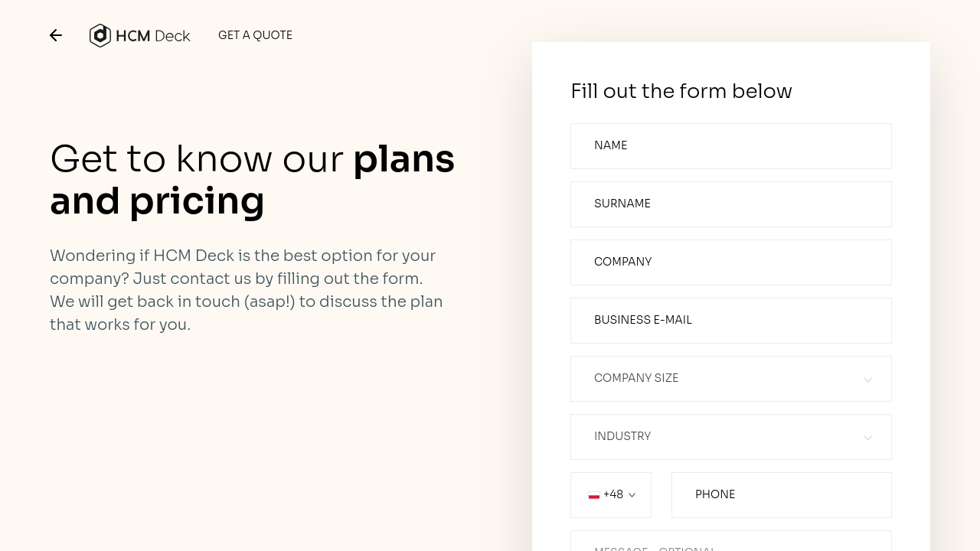Focus the Phone number field
The image size is (980, 551).
point(781,495)
